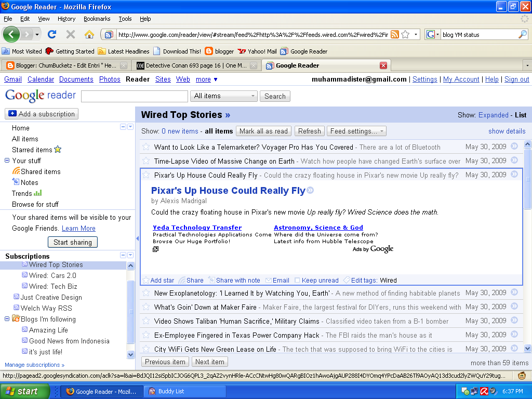Viewport: 532px width, 399px height.
Task: Open the Manage subscriptions link
Action: click(x=35, y=365)
